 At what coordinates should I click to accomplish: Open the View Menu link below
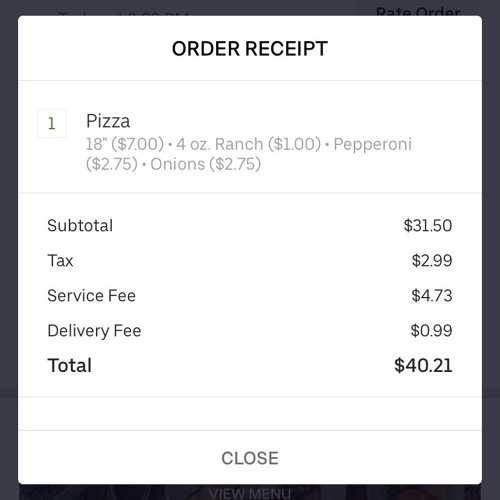tap(250, 493)
